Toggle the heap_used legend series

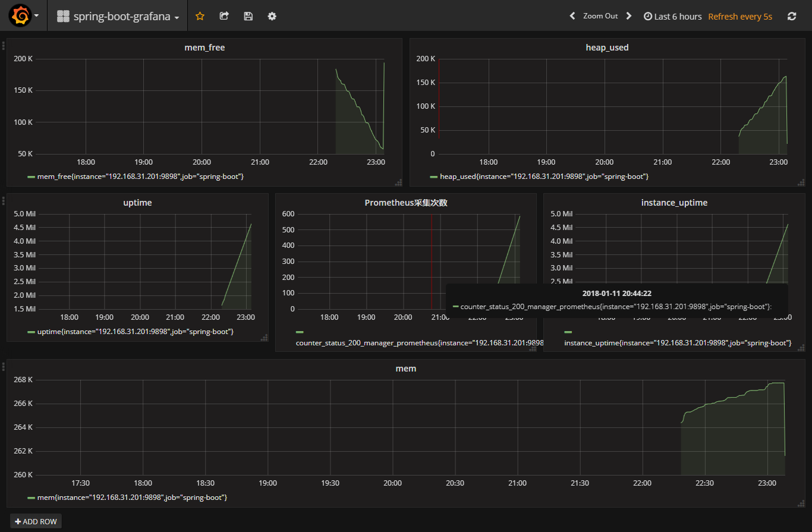pos(544,177)
